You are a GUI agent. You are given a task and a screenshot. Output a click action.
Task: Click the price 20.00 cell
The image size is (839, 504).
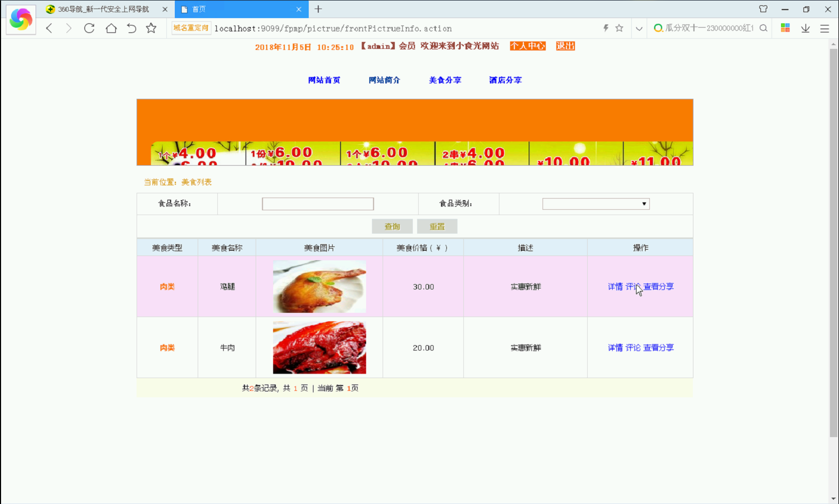(423, 348)
